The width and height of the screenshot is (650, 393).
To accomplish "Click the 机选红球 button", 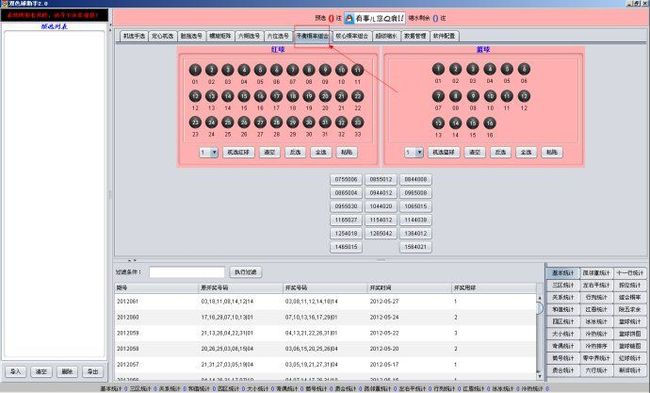I will [238, 153].
